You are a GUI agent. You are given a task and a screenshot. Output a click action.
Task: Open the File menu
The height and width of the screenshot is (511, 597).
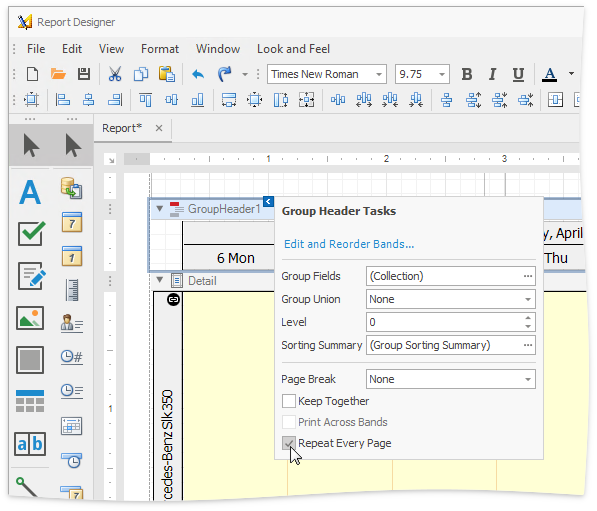(36, 49)
